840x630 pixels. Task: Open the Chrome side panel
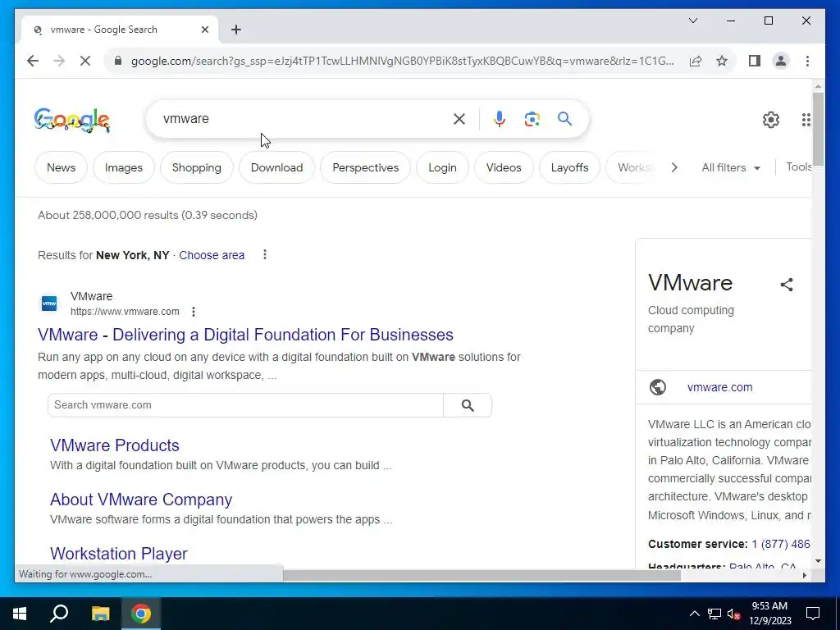point(755,61)
